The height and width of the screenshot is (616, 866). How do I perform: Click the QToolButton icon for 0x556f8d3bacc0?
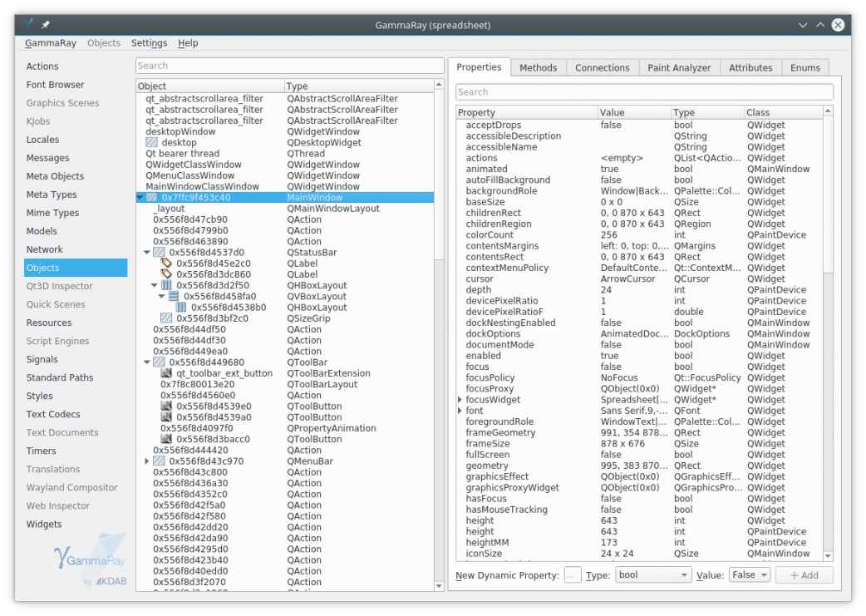coord(166,440)
